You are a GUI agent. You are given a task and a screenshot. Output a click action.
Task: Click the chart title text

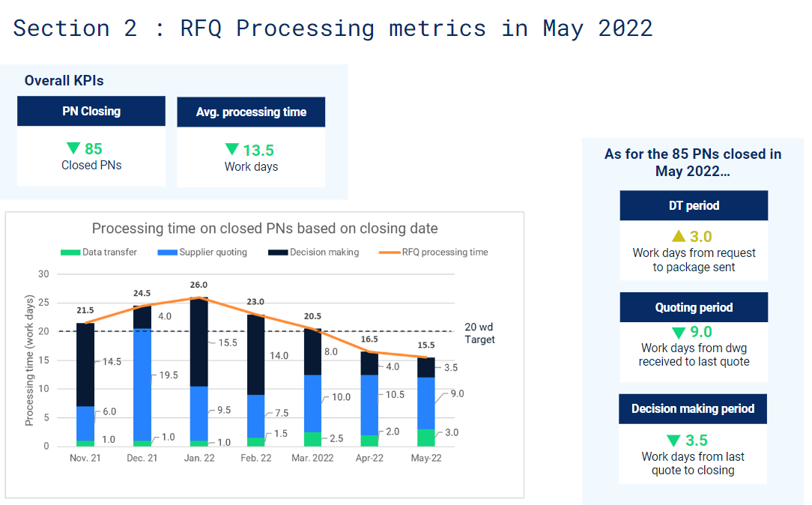(x=264, y=229)
